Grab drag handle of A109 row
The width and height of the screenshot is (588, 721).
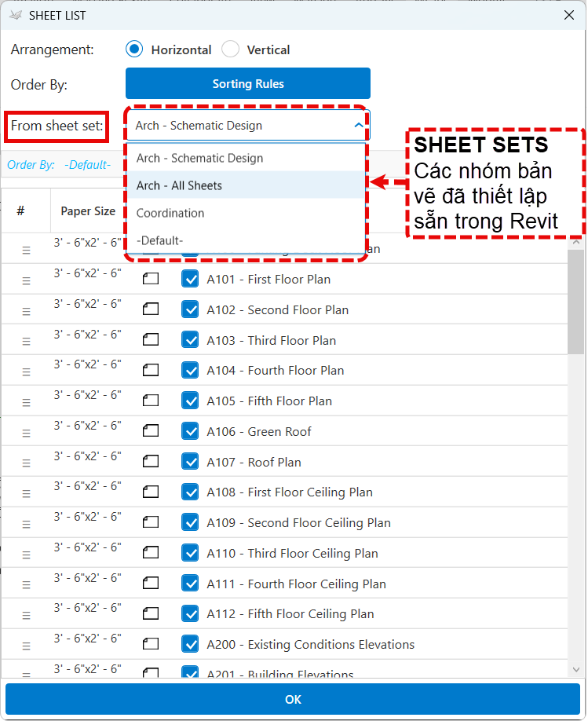pyautogui.click(x=26, y=524)
